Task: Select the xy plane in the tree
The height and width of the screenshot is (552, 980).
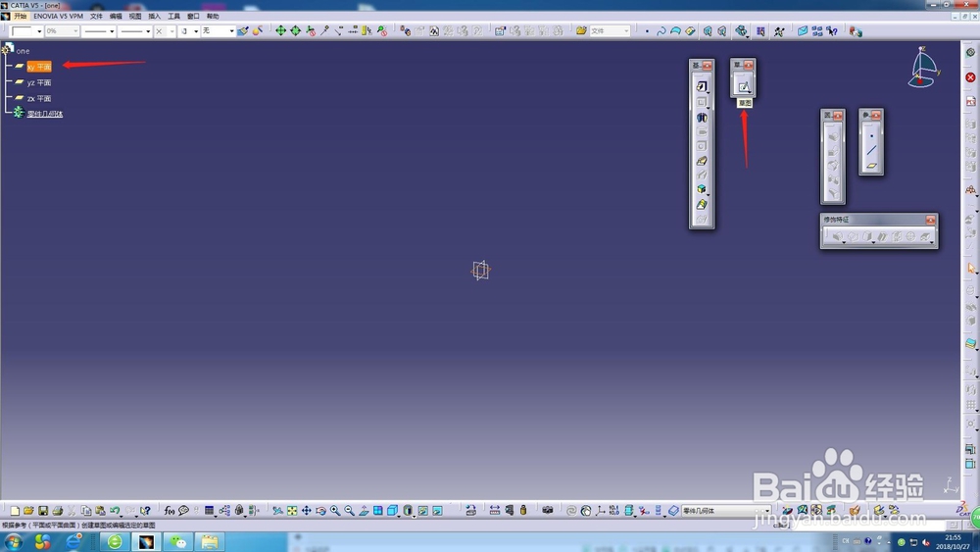Action: [39, 67]
